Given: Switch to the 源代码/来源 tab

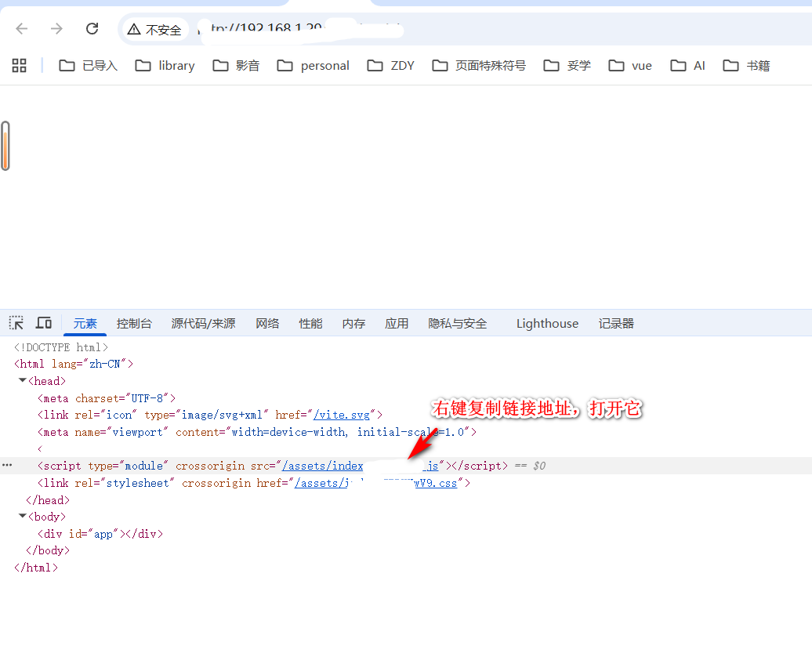Looking at the screenshot, I should tap(203, 324).
